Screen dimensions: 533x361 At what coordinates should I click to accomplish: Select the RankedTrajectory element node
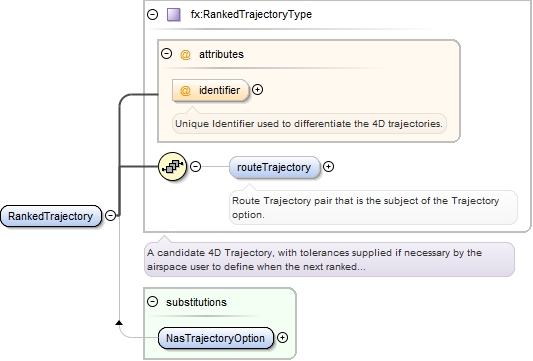pos(51,216)
